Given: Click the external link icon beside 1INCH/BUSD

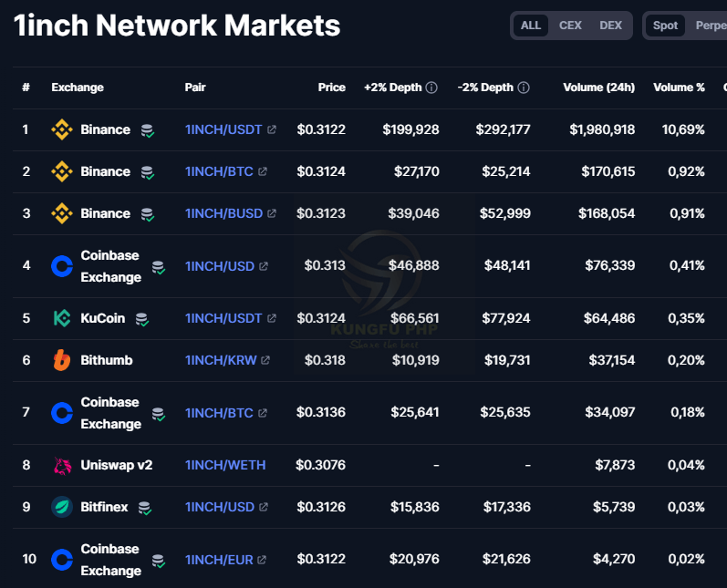Looking at the screenshot, I should pos(272,213).
